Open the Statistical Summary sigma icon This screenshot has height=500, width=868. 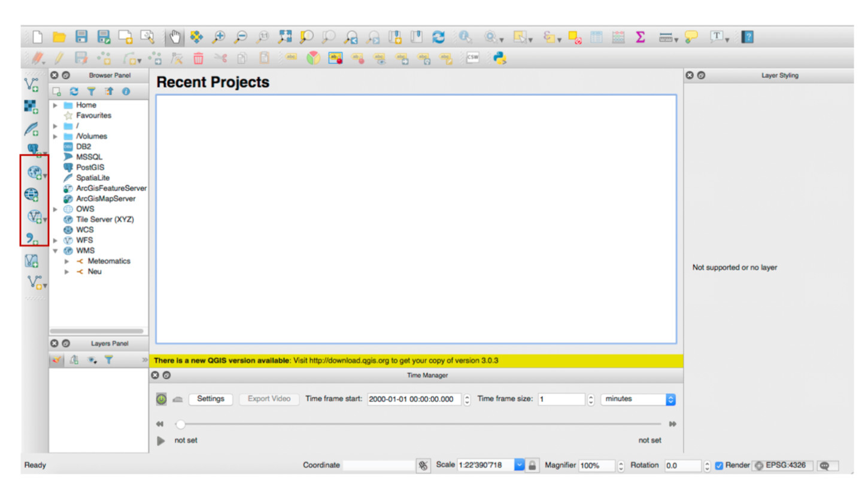tap(640, 37)
